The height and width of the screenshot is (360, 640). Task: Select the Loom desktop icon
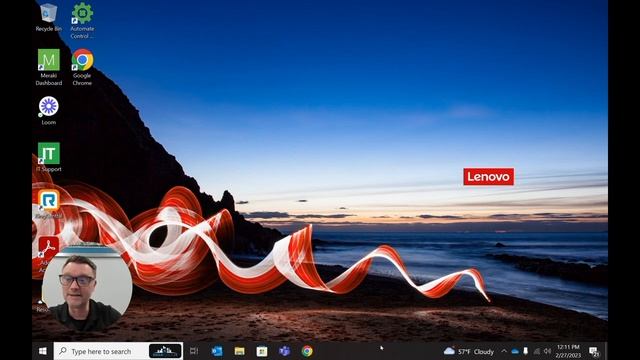(49, 111)
